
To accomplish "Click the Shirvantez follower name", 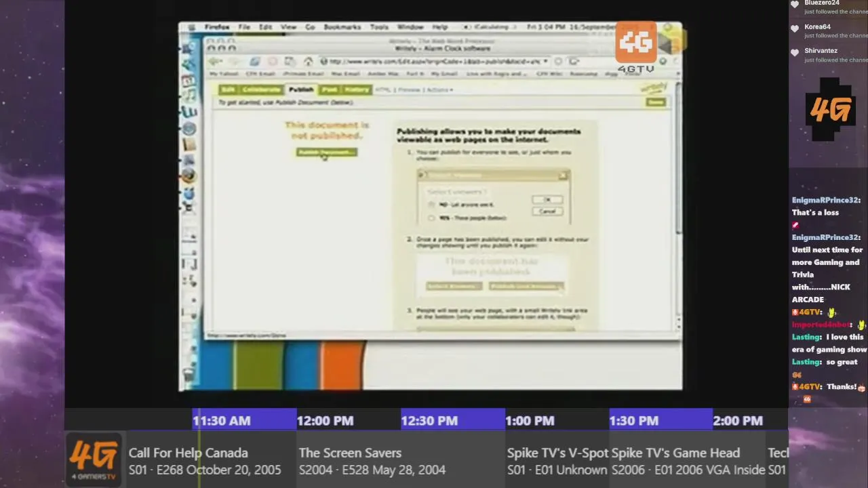I will click(821, 51).
